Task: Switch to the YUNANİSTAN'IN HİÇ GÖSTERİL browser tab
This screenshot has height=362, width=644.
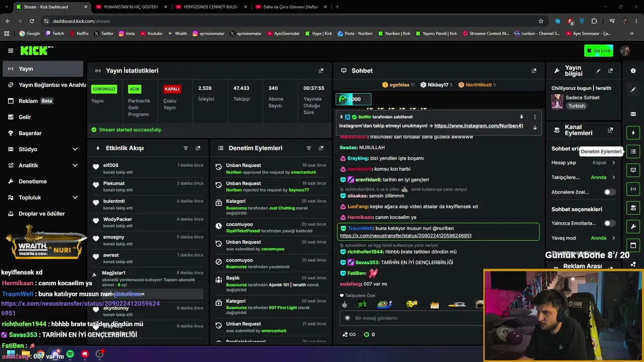Action: pos(130,7)
